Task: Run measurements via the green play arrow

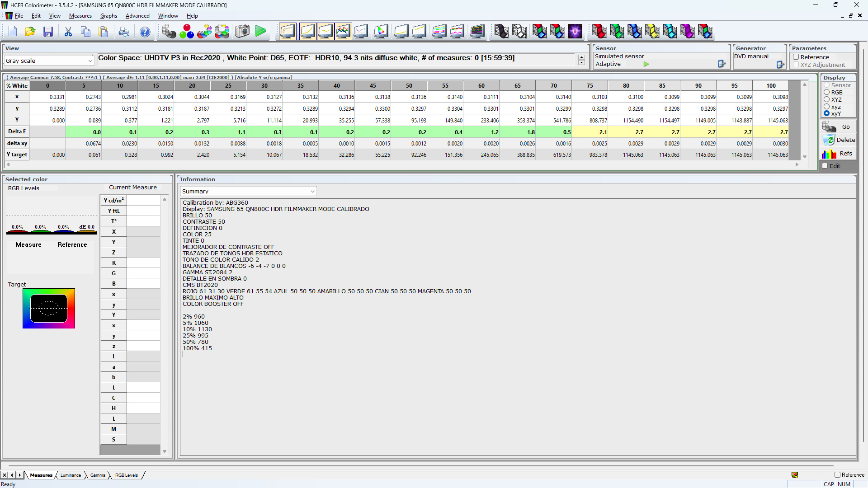Action: (260, 31)
